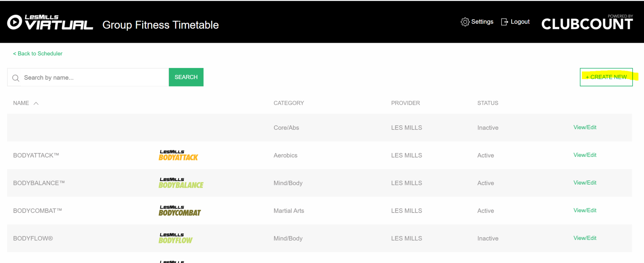The height and width of the screenshot is (263, 644).
Task: Click LES MILLS provider in BODYCOMBAT row
Action: point(406,211)
